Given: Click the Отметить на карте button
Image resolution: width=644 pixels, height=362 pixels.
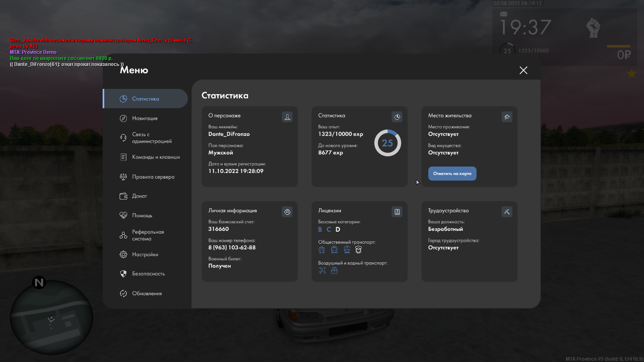Looking at the screenshot, I should pyautogui.click(x=452, y=174).
